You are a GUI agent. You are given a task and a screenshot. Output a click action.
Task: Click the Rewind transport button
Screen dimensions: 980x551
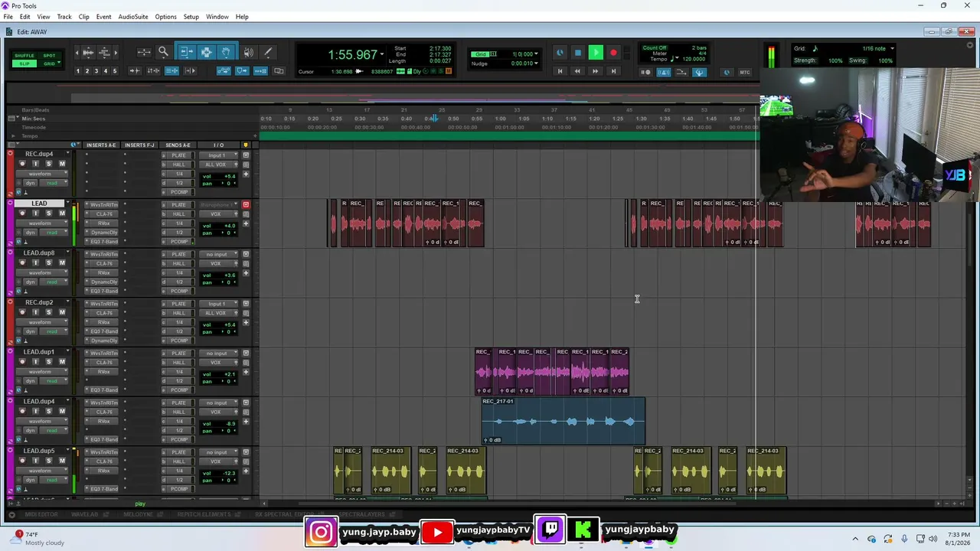(577, 72)
